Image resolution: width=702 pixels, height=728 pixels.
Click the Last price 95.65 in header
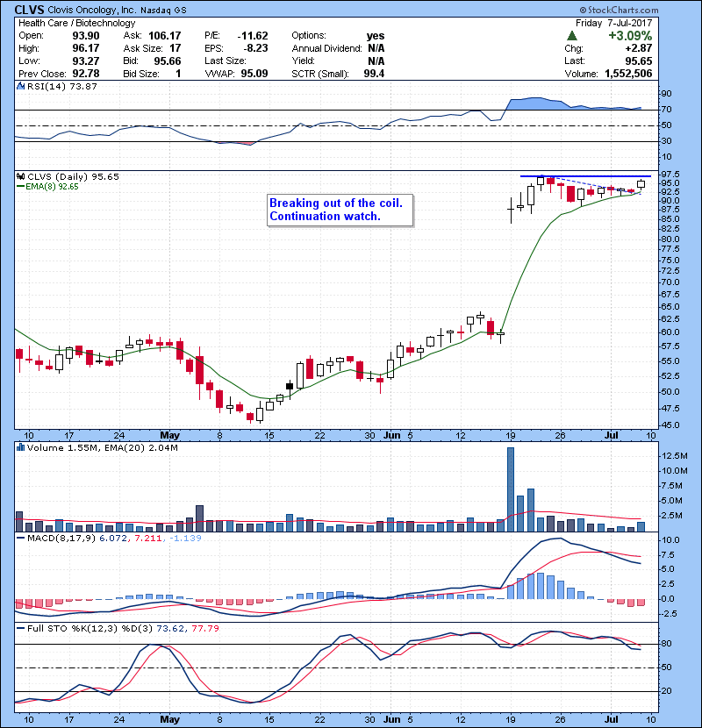coord(638,61)
